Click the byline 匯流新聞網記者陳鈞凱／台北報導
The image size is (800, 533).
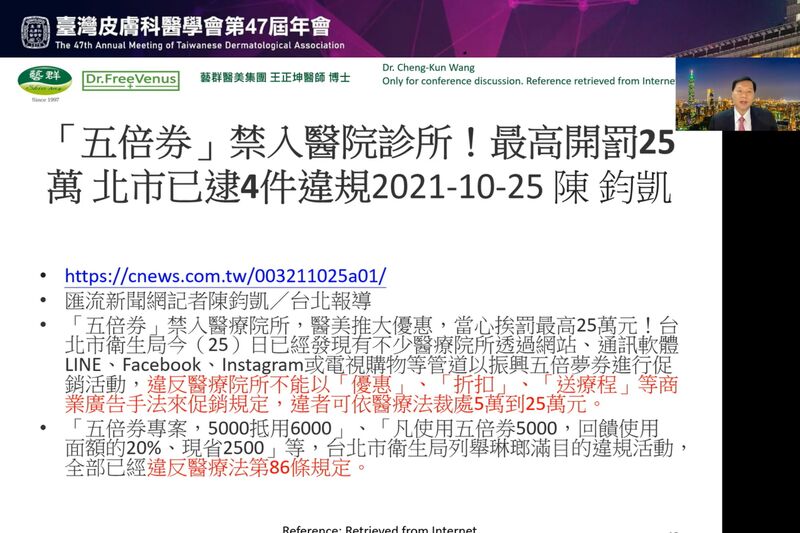pyautogui.click(x=218, y=301)
